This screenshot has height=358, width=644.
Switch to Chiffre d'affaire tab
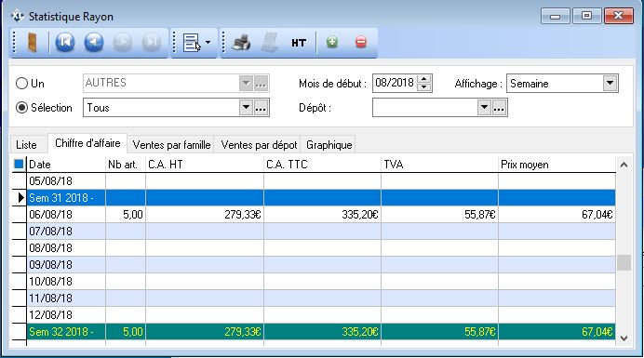(x=87, y=143)
